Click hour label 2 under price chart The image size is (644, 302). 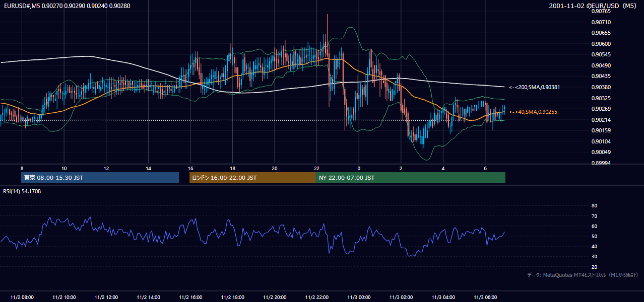coord(401,168)
